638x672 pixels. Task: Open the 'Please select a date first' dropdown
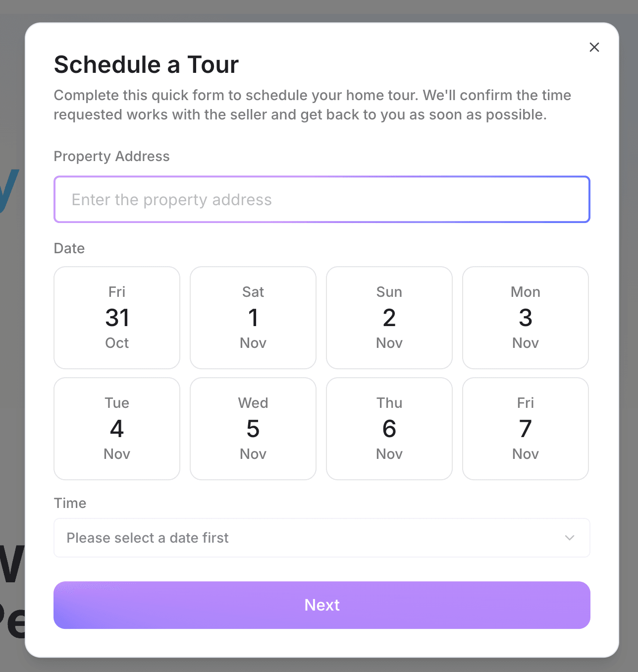(321, 538)
